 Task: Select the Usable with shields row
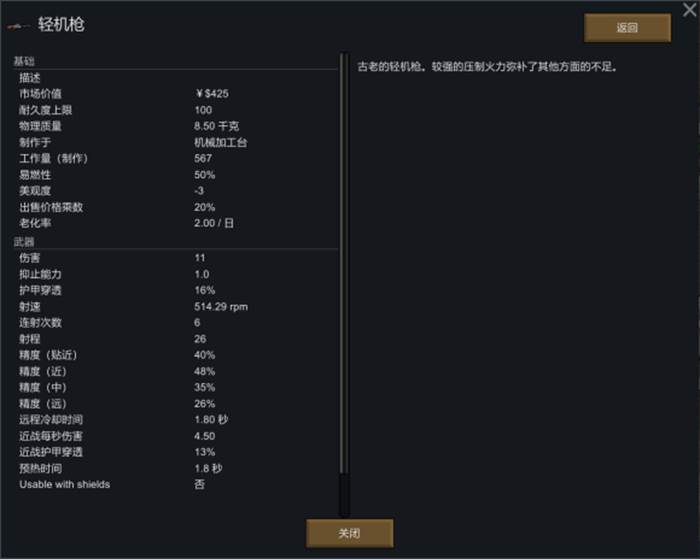click(x=176, y=484)
